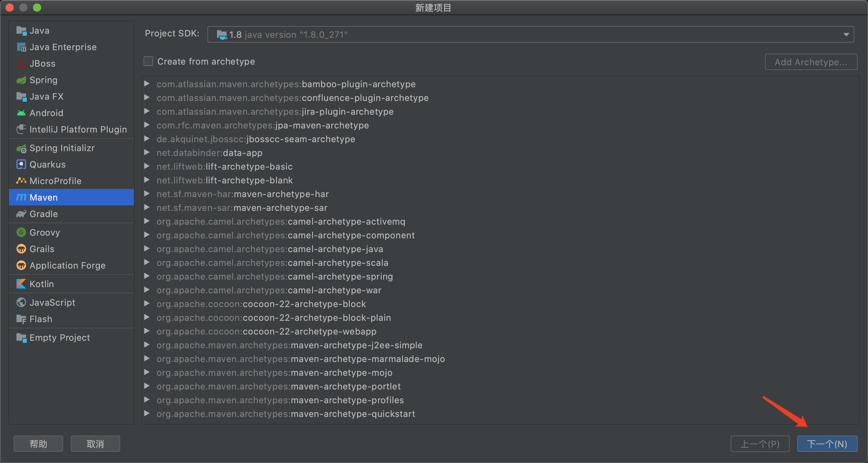Select maven-archetype-marmalade-mojo row
Viewport: 868px width, 463px height.
(500, 359)
